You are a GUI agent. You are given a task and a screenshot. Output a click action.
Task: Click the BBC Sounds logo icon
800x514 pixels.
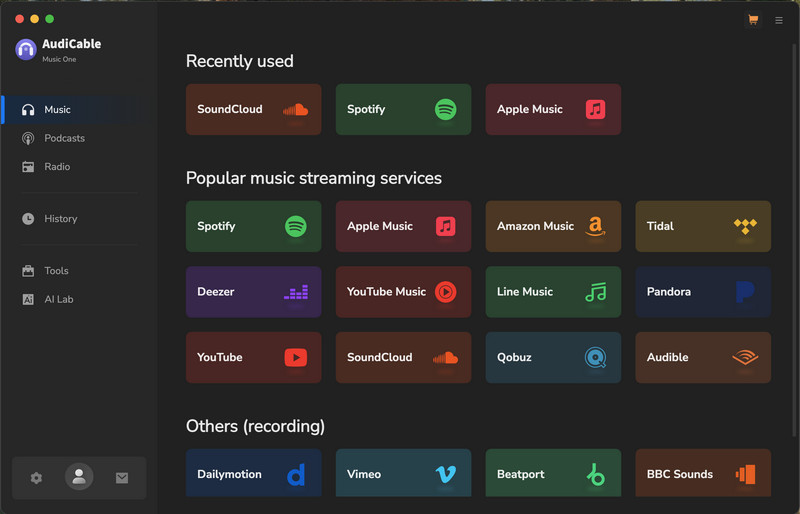745,474
